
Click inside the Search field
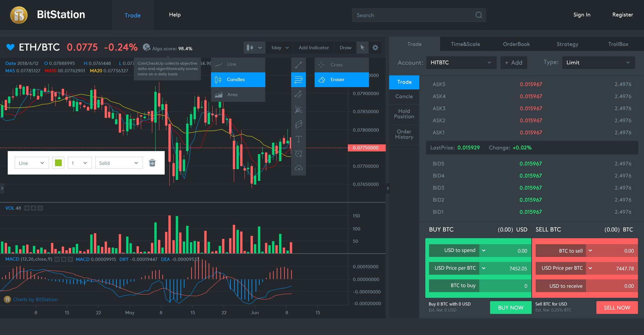coord(419,15)
